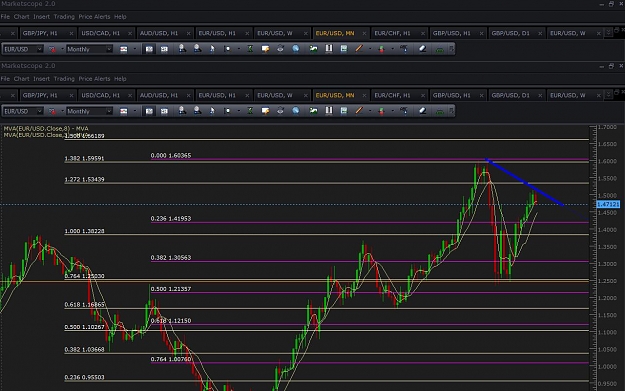Click the tools icon before eraser, upper window
The width and height of the screenshot is (625, 391).
click(x=404, y=49)
